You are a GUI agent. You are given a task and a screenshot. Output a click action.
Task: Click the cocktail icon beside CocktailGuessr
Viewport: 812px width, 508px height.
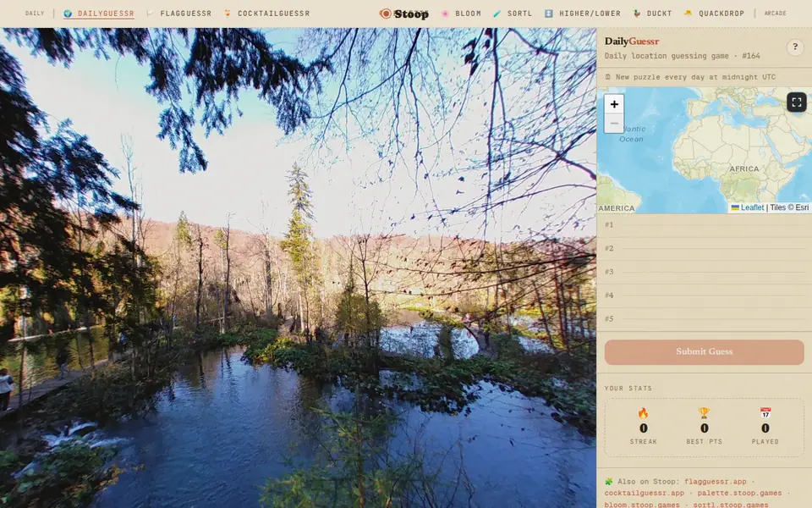click(228, 14)
